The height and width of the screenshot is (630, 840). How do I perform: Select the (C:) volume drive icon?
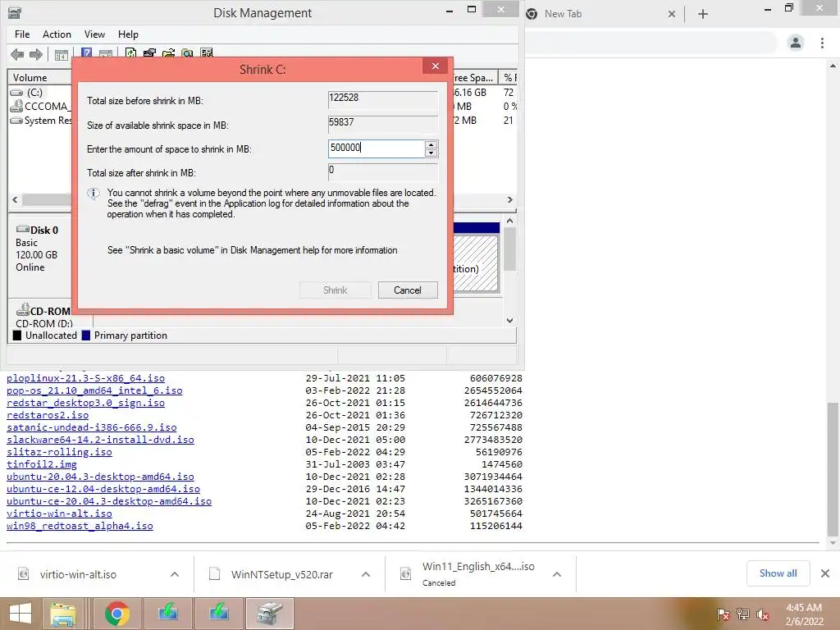[16, 93]
